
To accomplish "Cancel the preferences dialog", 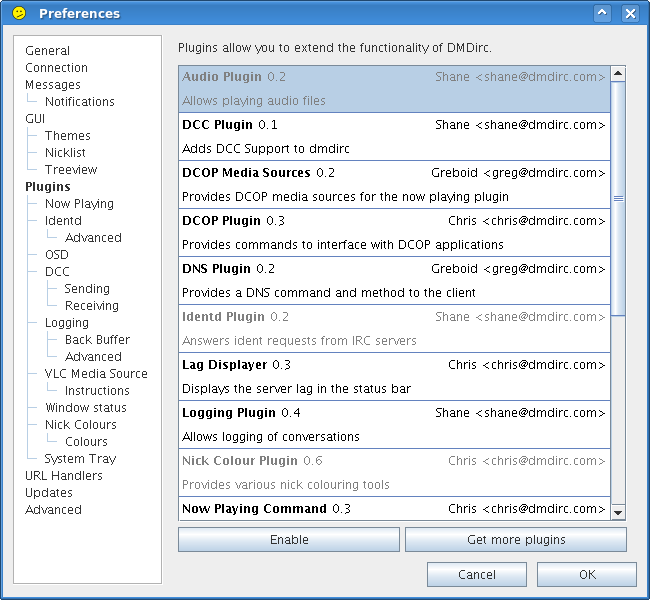I will (477, 574).
